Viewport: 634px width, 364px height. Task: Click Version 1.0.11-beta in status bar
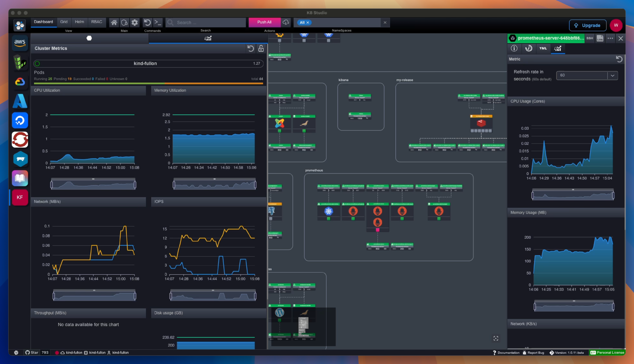click(x=567, y=353)
